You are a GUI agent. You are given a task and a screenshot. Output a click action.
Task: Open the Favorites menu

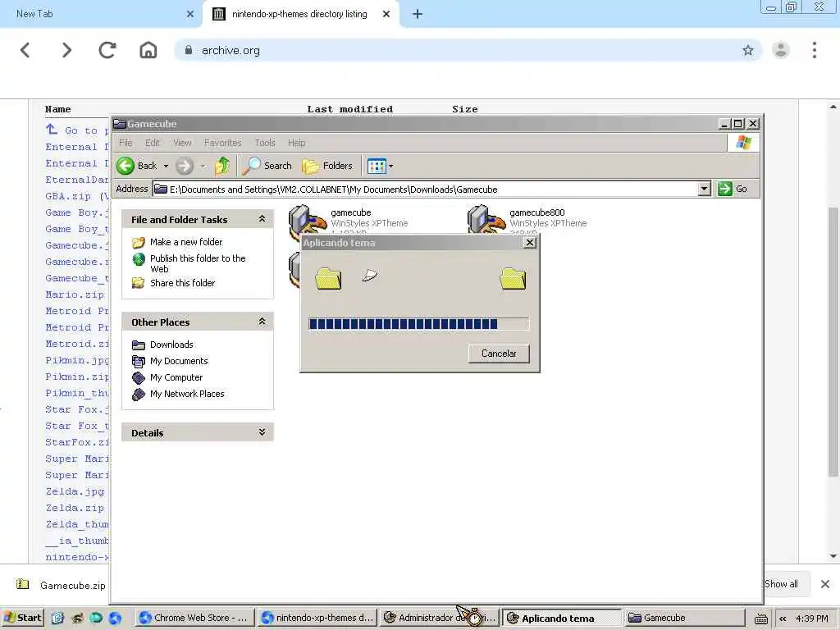[223, 143]
